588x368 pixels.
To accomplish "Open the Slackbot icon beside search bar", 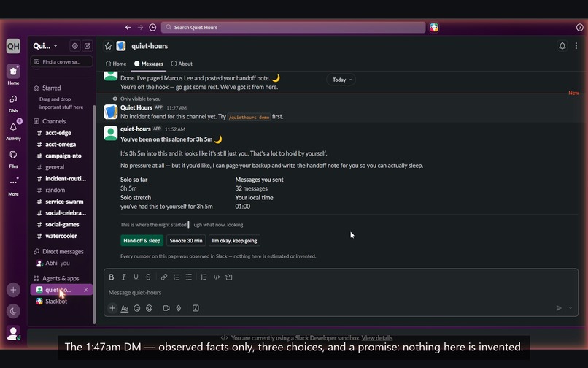I will click(434, 28).
